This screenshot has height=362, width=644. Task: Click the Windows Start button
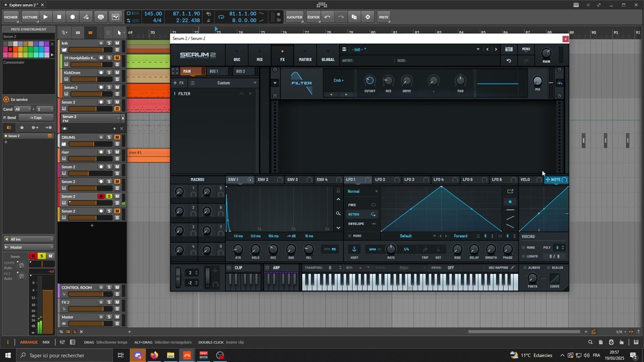click(x=8, y=355)
